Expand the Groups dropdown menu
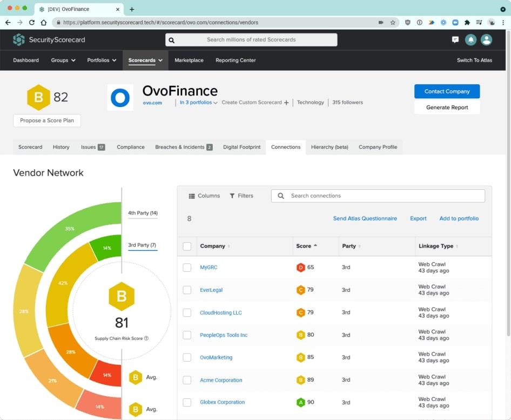 pos(63,61)
